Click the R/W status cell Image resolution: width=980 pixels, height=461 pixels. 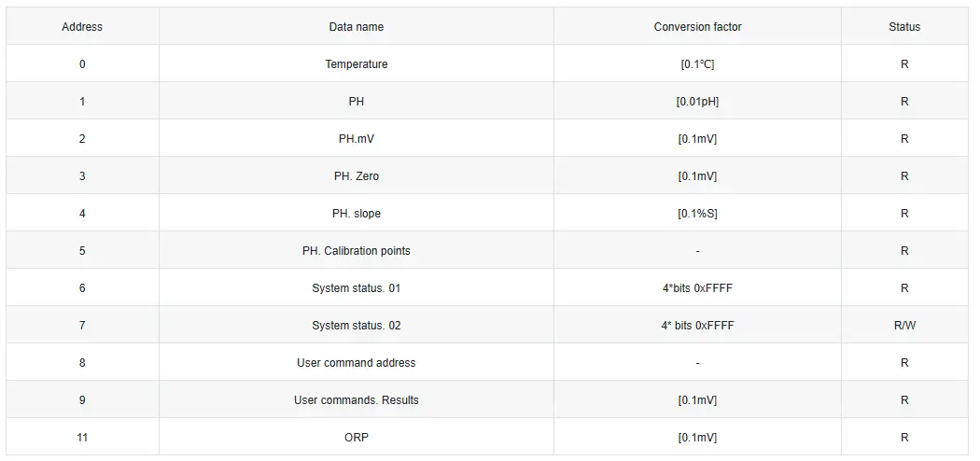904,326
